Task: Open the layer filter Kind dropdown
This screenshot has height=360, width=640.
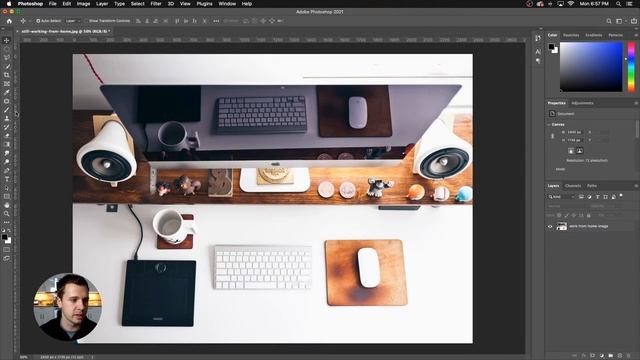Action: point(561,197)
